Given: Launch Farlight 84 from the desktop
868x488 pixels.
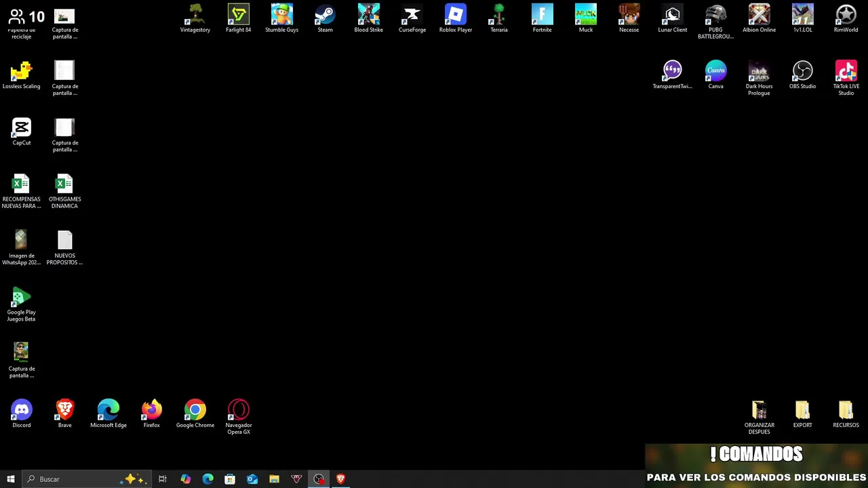Looking at the screenshot, I should click(x=239, y=18).
